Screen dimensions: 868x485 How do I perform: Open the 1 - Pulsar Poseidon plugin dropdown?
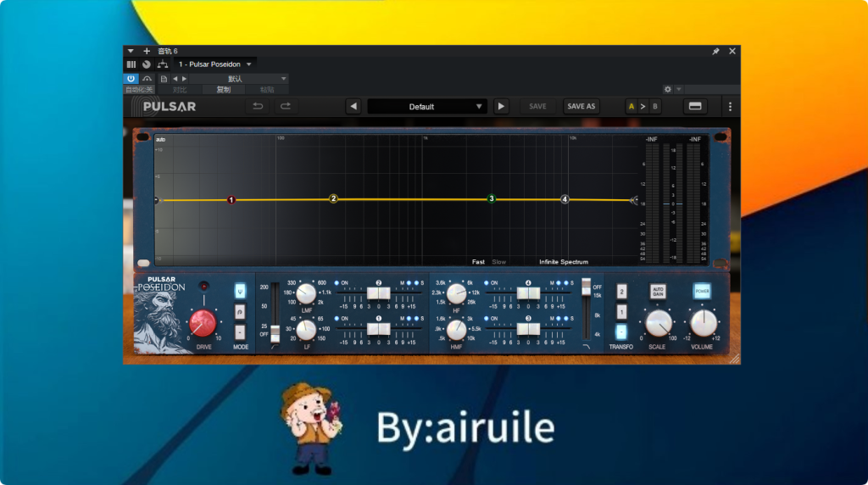(214, 64)
